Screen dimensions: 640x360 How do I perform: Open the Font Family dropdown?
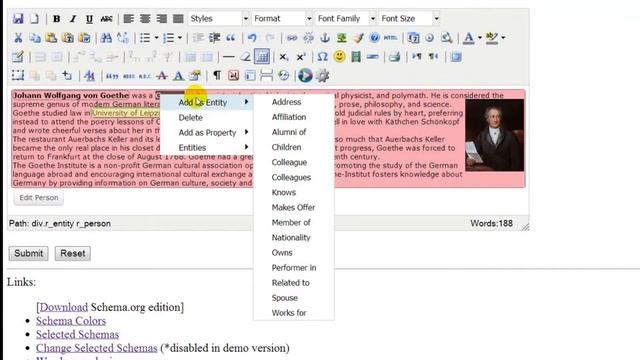[x=346, y=19]
